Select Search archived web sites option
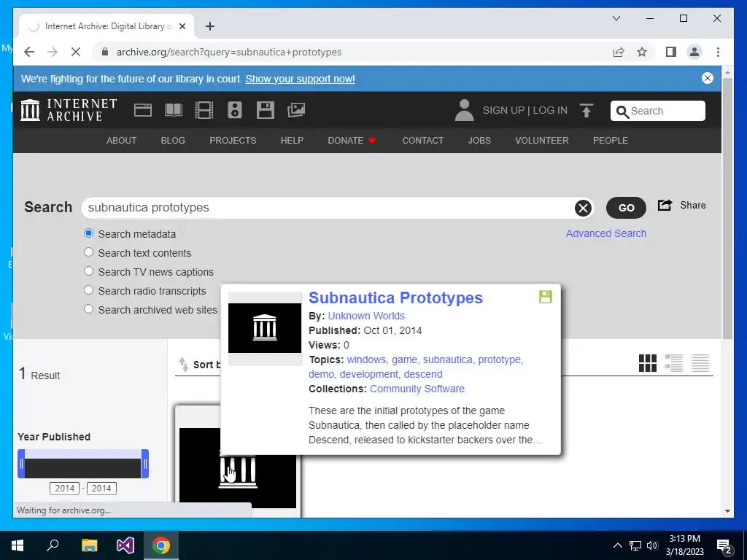Image resolution: width=747 pixels, height=560 pixels. pyautogui.click(x=88, y=309)
